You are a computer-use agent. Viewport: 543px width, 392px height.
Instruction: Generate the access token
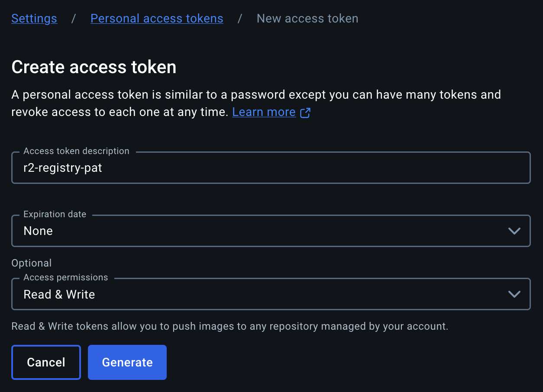(127, 362)
